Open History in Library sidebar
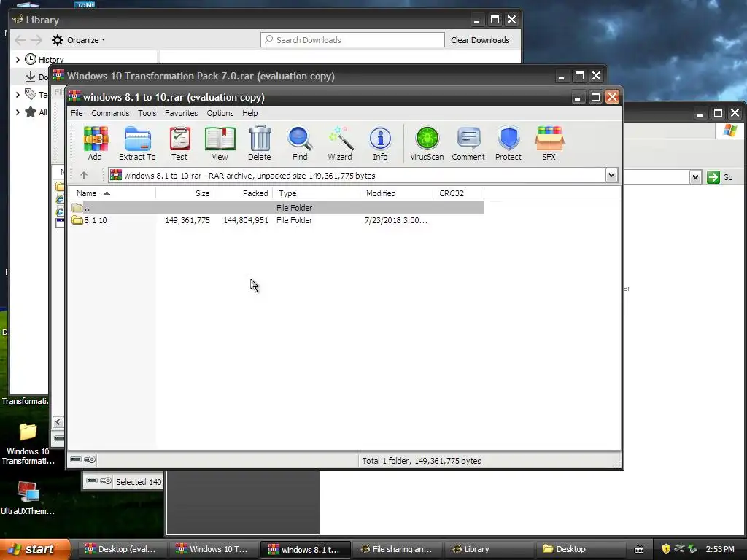The image size is (747, 560). click(44, 60)
